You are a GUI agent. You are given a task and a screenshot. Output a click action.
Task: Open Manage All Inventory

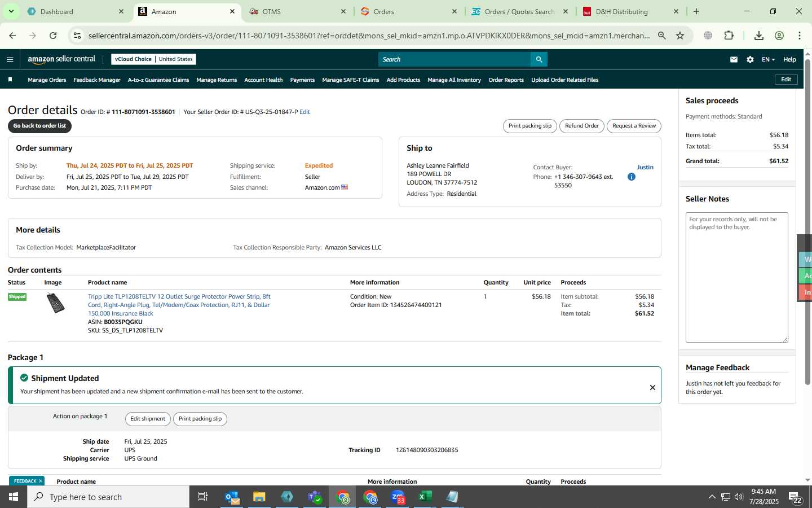454,80
